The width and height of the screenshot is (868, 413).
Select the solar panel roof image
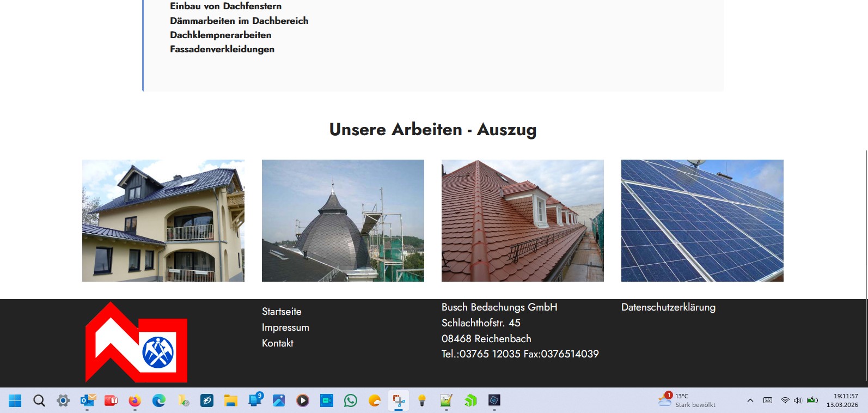[x=702, y=221]
